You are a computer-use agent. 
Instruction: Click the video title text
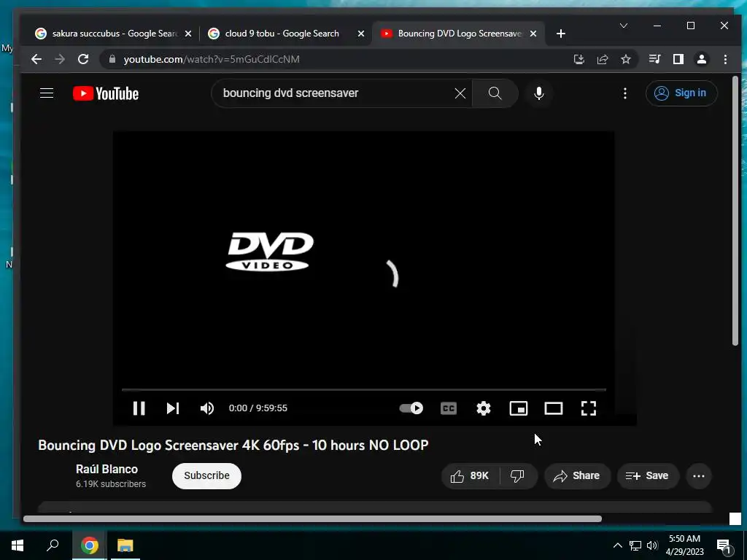(233, 446)
